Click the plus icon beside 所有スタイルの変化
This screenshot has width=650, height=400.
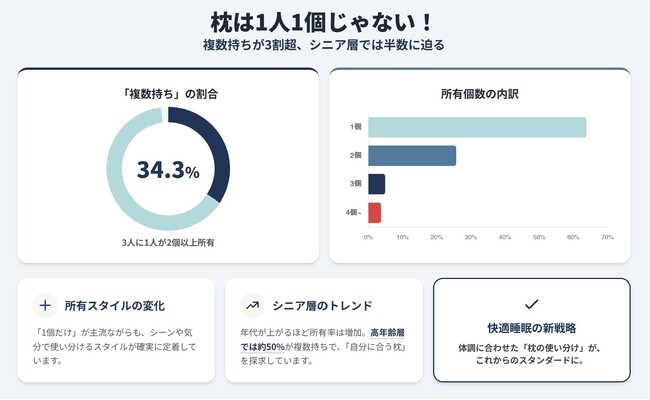[44, 305]
